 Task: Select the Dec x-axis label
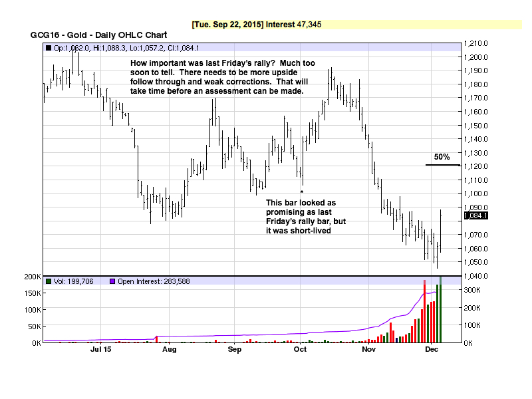point(432,348)
